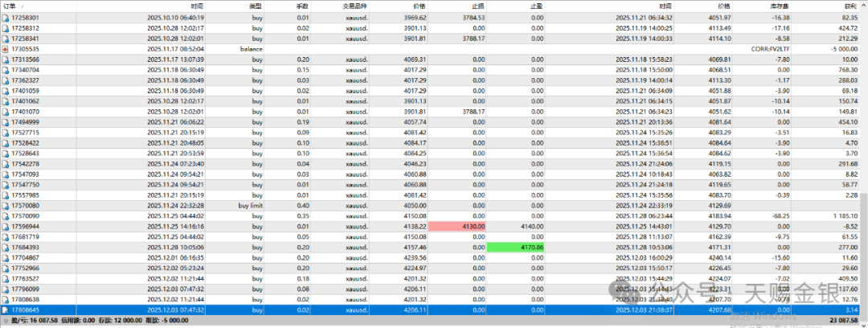This screenshot has width=868, height=328.
Task: Click the open price 3969.62
Action: coord(416,18)
